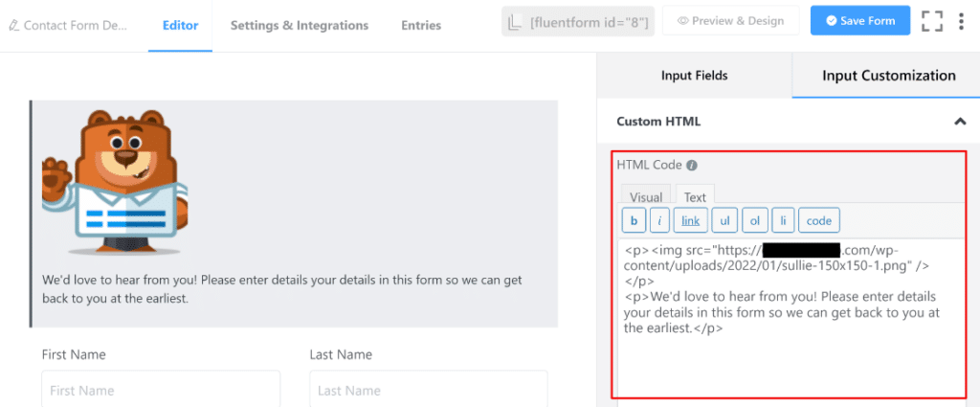Click the fullscreen expand icon
The height and width of the screenshot is (407, 980).
(x=932, y=21)
